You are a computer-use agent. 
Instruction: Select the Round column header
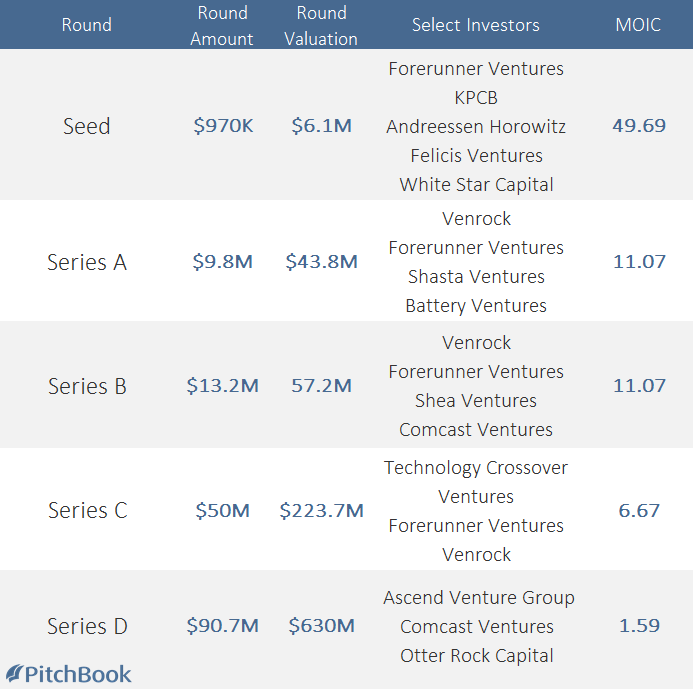[x=87, y=25]
